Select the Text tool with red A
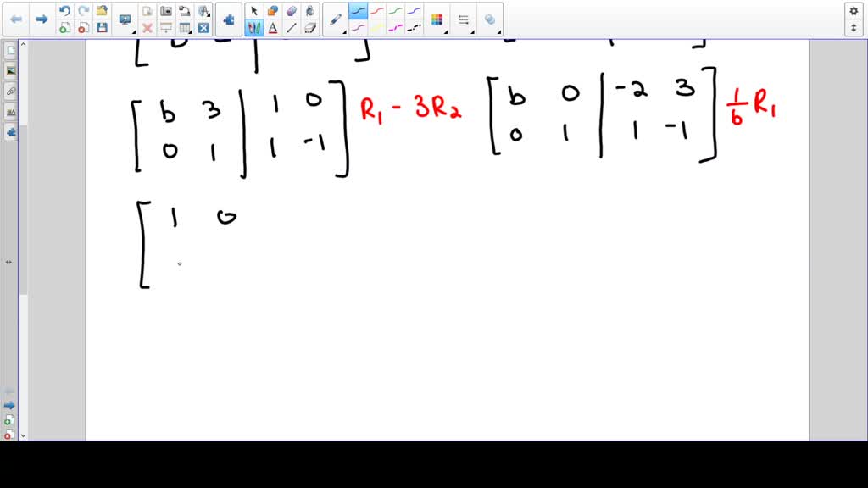868x488 pixels. pos(273,26)
